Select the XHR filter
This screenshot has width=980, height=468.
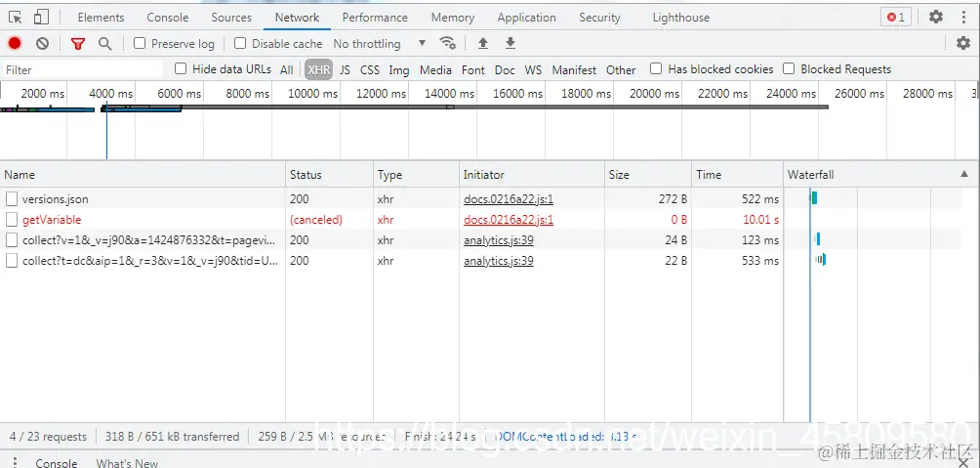[x=319, y=70]
